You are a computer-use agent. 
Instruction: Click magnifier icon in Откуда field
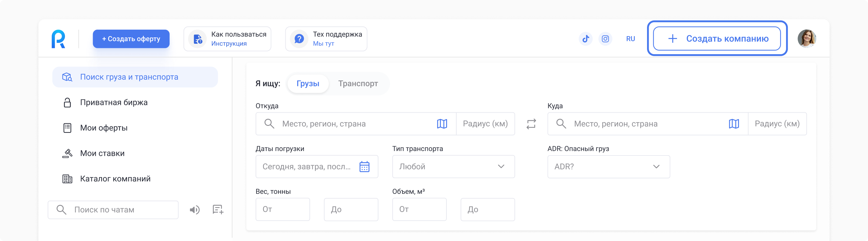click(269, 124)
